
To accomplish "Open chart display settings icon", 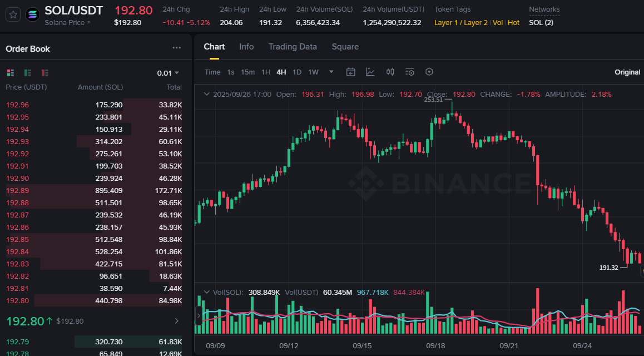I will click(x=409, y=72).
